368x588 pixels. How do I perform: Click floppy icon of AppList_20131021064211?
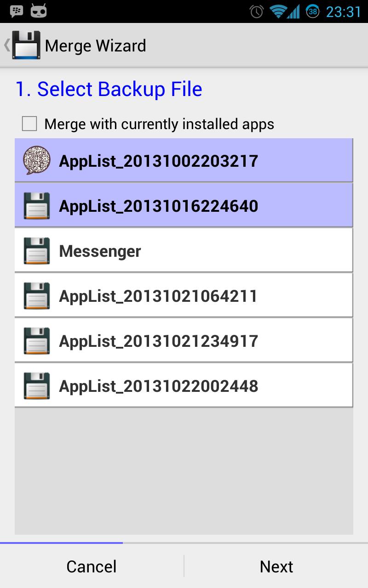pos(36,296)
